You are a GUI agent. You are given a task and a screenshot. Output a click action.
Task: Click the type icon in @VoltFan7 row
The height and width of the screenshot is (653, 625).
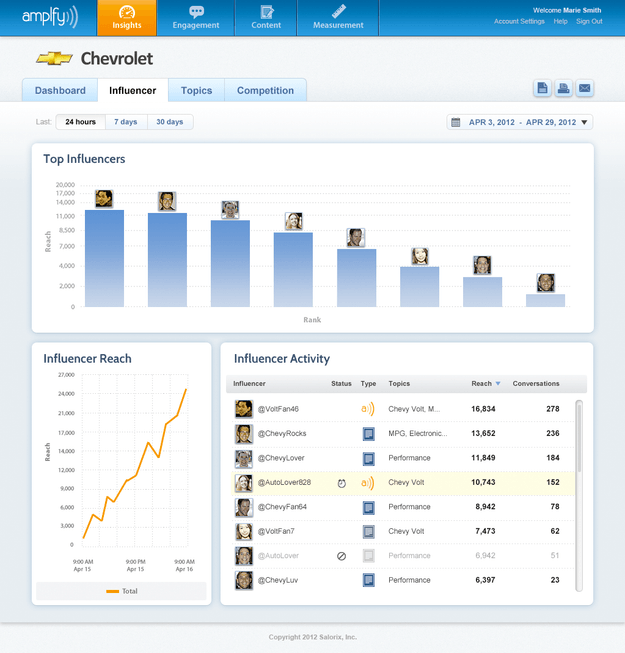click(x=369, y=532)
